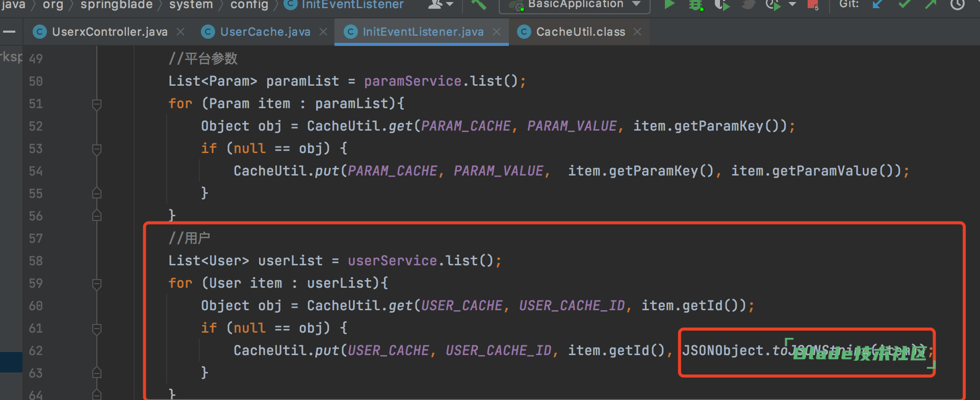Collapse the if block at line 61

(97, 329)
